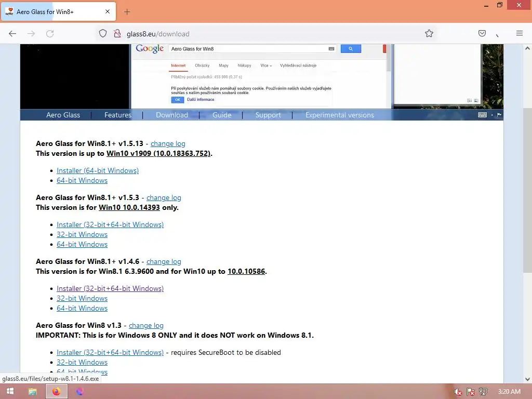This screenshot has width=532, height=399.
Task: Open the v1.5.13 change log link
Action: 168,143
